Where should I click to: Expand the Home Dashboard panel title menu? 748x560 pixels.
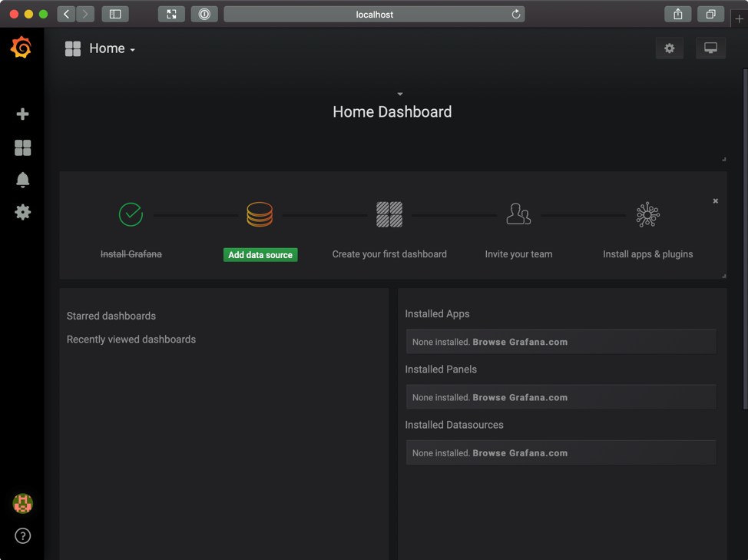point(392,111)
